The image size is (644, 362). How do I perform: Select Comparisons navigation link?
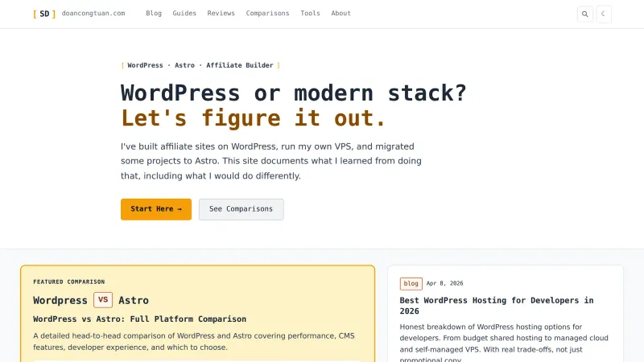coord(267,13)
